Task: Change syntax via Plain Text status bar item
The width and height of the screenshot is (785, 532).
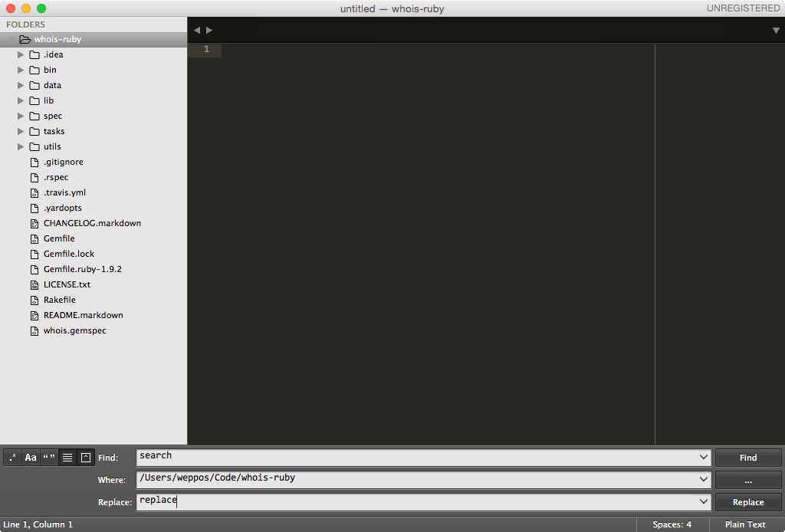Action: coord(744,524)
